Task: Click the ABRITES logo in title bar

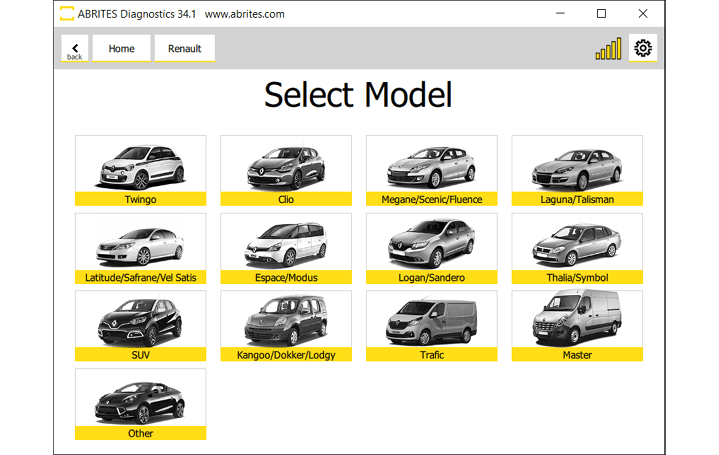Action: coord(66,14)
